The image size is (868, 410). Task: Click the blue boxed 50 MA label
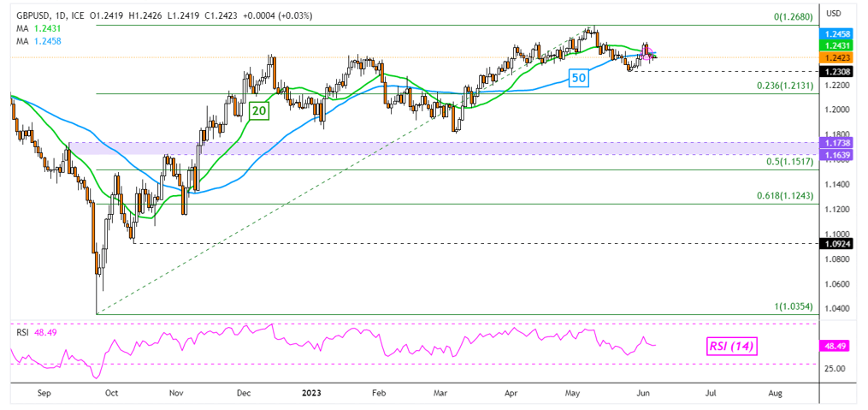pos(578,79)
